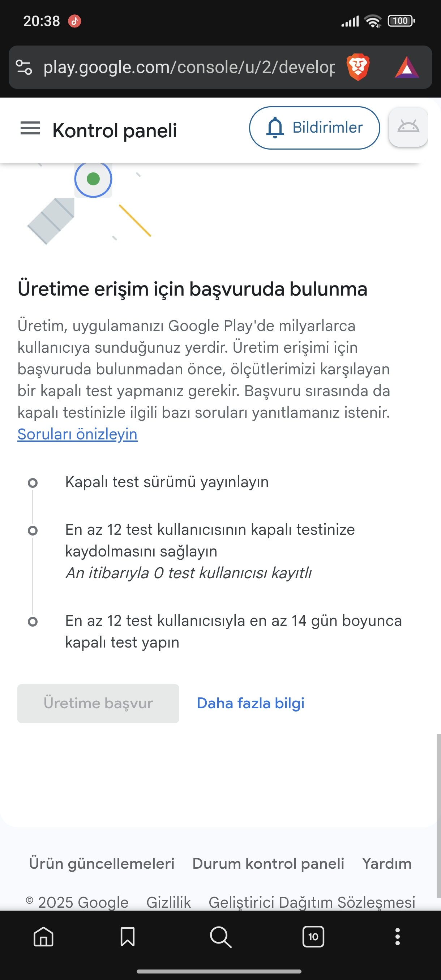Click the Yardım help link
Viewport: 441px width, 980px height.
[x=386, y=864]
